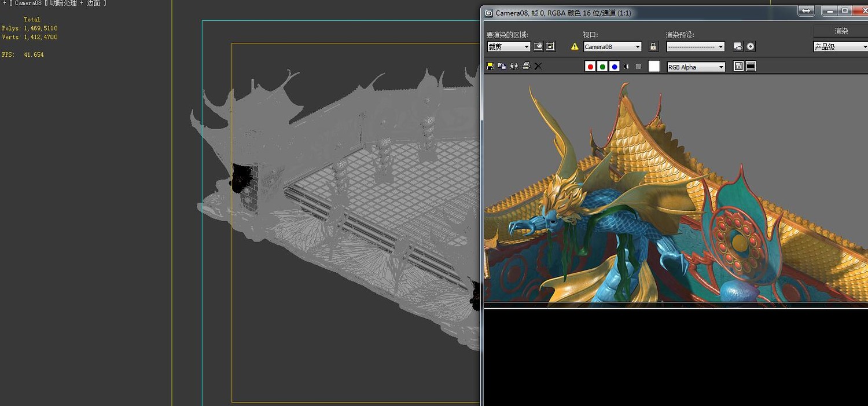This screenshot has width=868, height=406.
Task: Click the auto region selected icon
Action: [550, 46]
